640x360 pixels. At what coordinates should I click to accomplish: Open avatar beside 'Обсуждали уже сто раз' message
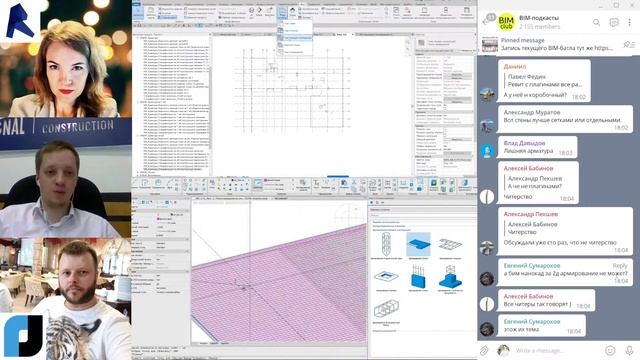click(x=487, y=247)
